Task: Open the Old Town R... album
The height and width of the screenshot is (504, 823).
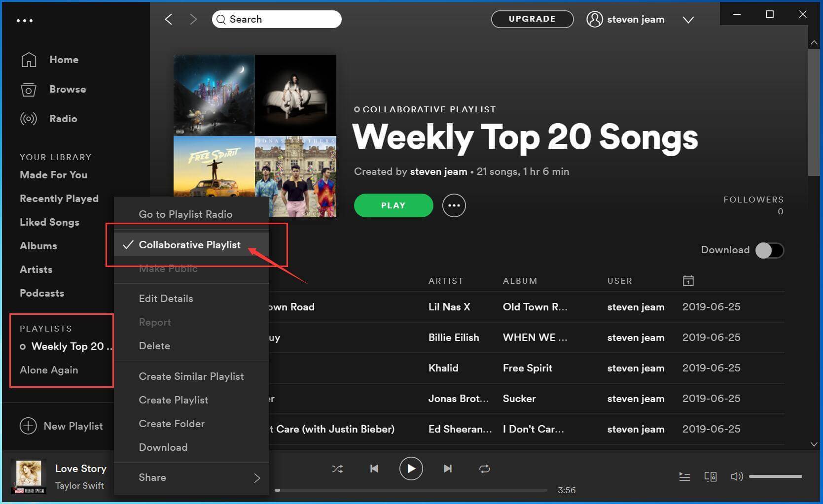Action: click(x=535, y=307)
